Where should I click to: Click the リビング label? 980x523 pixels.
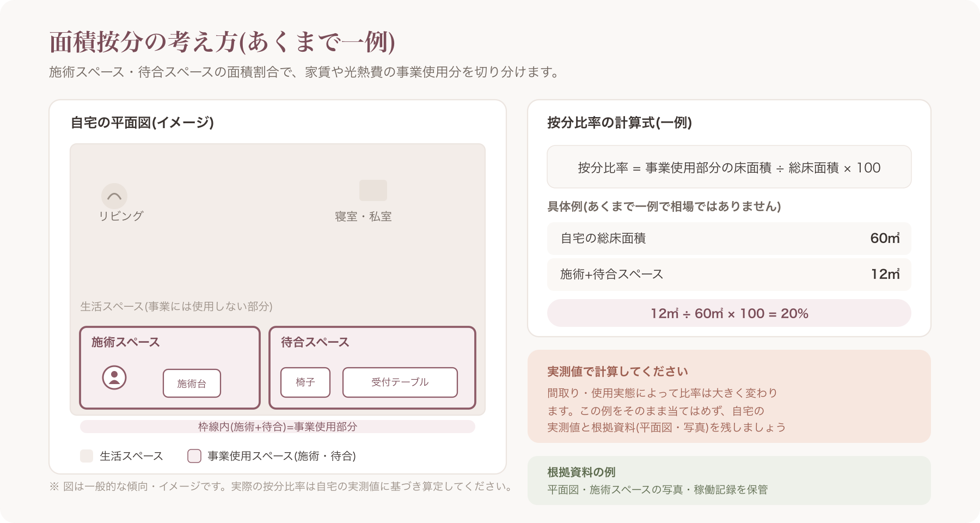pyautogui.click(x=121, y=216)
